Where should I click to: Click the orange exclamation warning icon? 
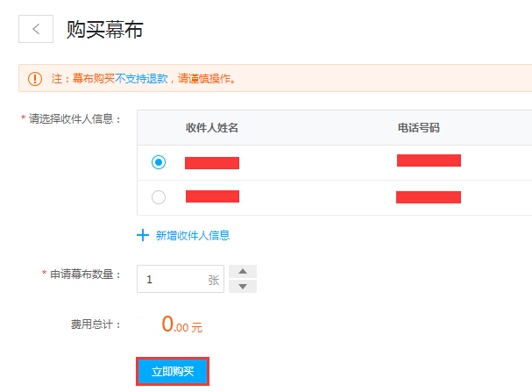[x=35, y=79]
